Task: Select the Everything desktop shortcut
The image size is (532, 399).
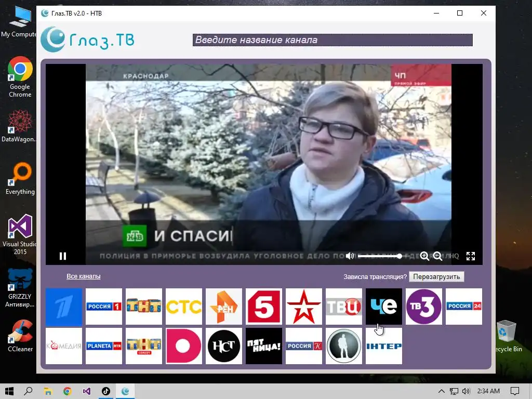Action: click(x=20, y=179)
